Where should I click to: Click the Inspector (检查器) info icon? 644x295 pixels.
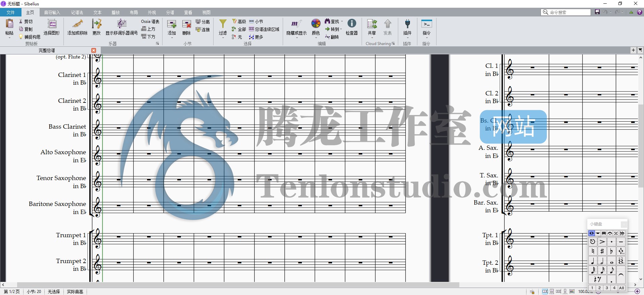352,24
